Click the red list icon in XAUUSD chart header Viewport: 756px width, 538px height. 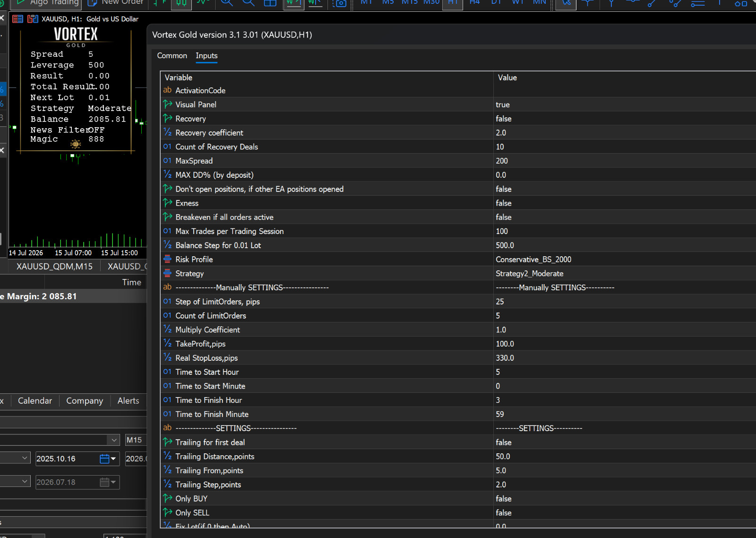(17, 19)
